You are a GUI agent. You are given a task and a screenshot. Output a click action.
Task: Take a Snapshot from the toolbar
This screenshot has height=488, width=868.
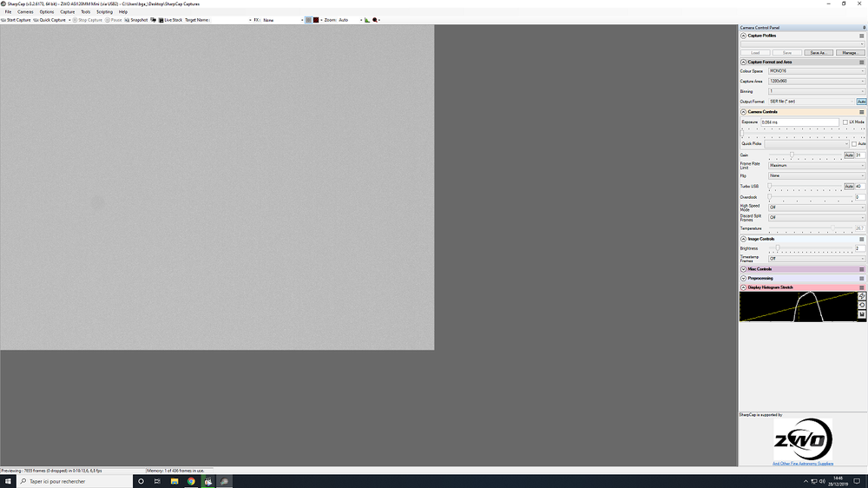point(135,20)
